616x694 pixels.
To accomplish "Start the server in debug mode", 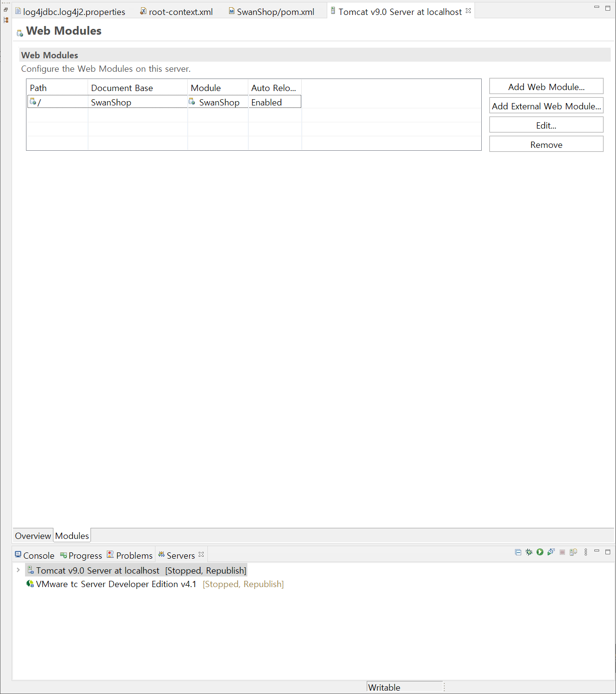I will click(529, 552).
